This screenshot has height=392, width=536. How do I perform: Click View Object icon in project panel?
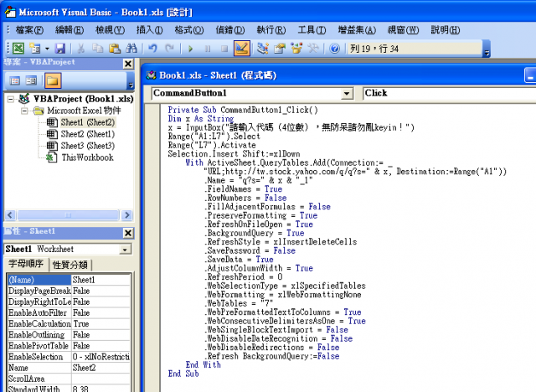pyautogui.click(x=31, y=81)
